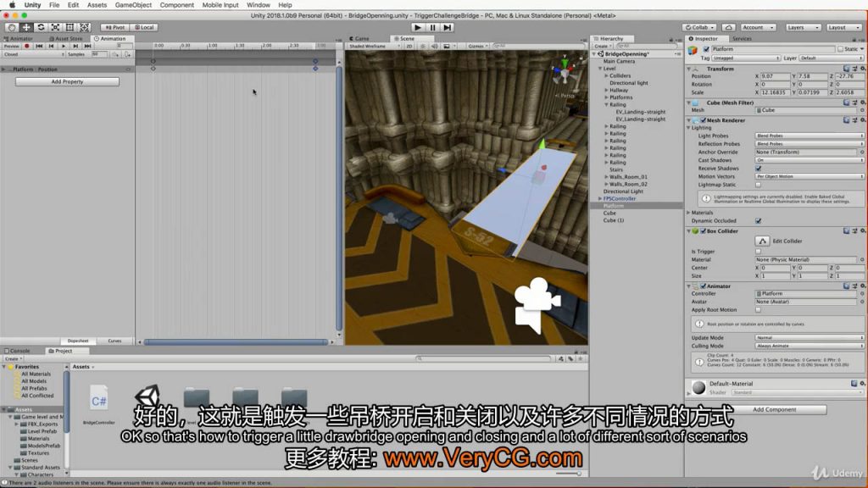Image resolution: width=868 pixels, height=488 pixels.
Task: Open the Gizmos dropdown in Scene view
Action: pyautogui.click(x=478, y=47)
